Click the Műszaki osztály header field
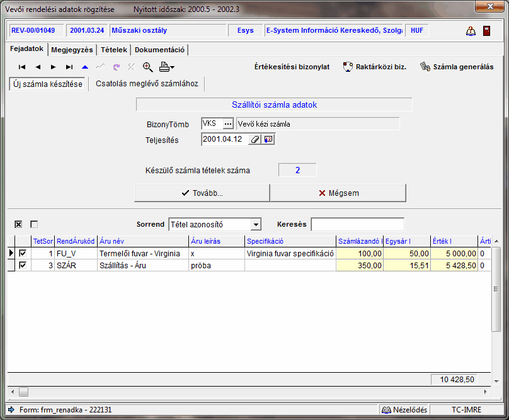 click(168, 30)
